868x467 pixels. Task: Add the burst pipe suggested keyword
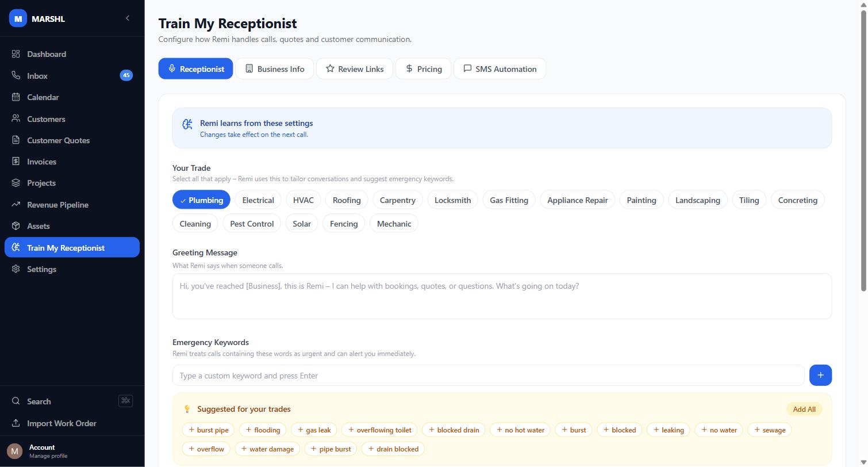pos(208,430)
